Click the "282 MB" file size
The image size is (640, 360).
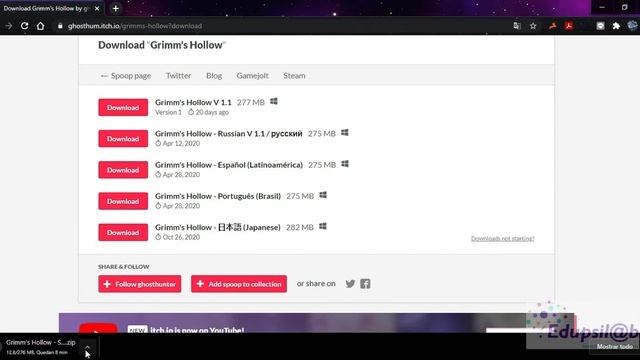point(300,227)
